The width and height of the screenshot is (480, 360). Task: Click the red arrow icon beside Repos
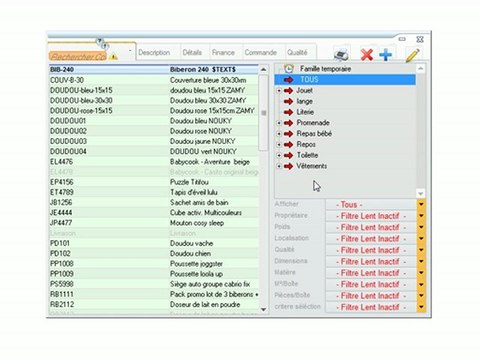pyautogui.click(x=288, y=145)
